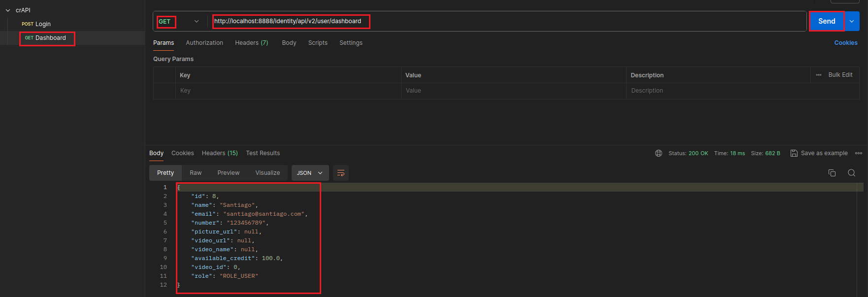Screen dimensions: 868x297
Task: Select the POST Login request
Action: [x=37, y=24]
